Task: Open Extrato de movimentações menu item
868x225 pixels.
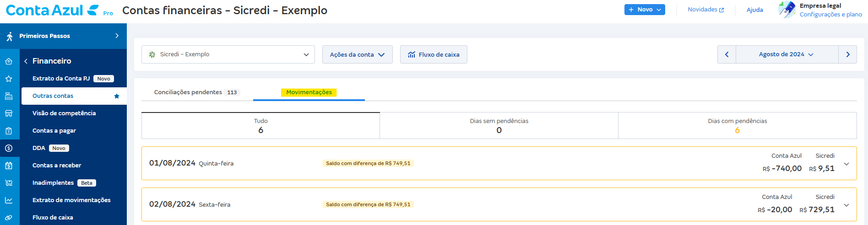Action: coord(74,200)
